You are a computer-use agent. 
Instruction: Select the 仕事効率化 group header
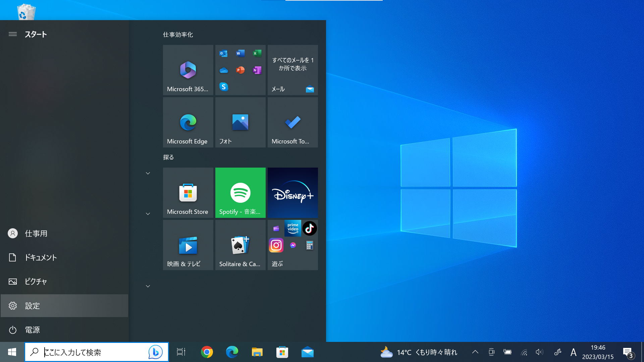[178, 35]
